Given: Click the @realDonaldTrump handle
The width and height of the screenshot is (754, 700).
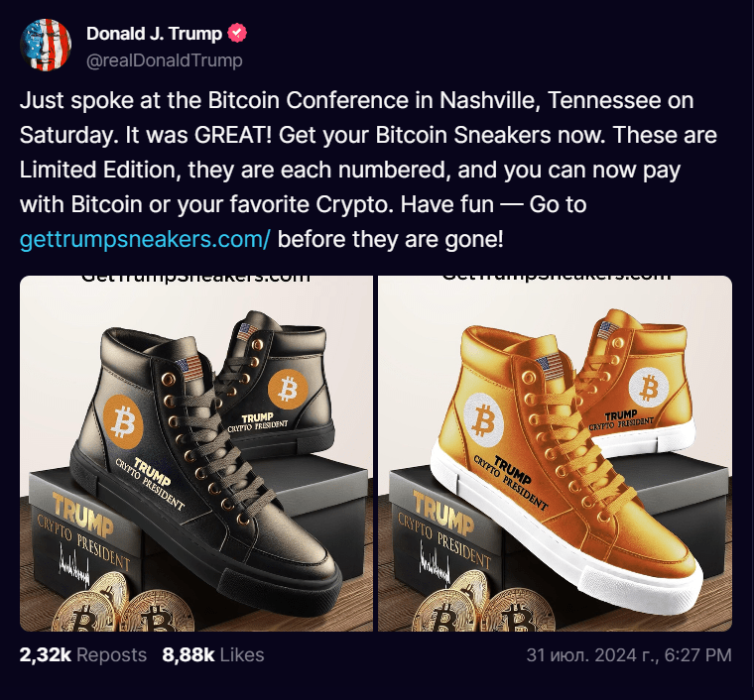Looking at the screenshot, I should point(165,60).
